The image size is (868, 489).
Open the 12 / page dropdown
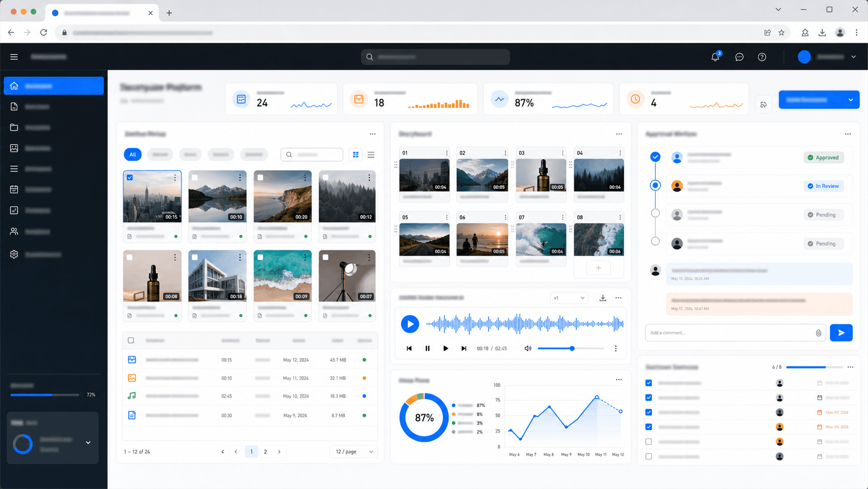(x=354, y=452)
